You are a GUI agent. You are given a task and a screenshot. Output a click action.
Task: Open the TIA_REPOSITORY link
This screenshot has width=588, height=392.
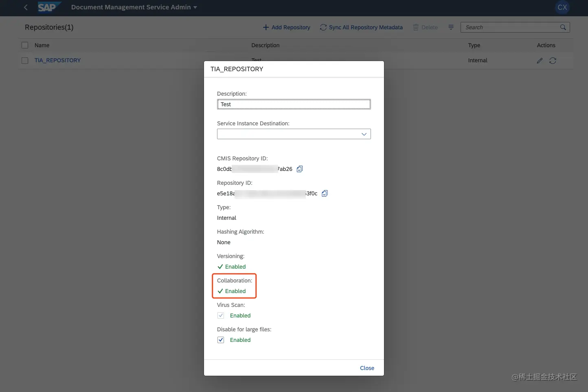tap(57, 60)
